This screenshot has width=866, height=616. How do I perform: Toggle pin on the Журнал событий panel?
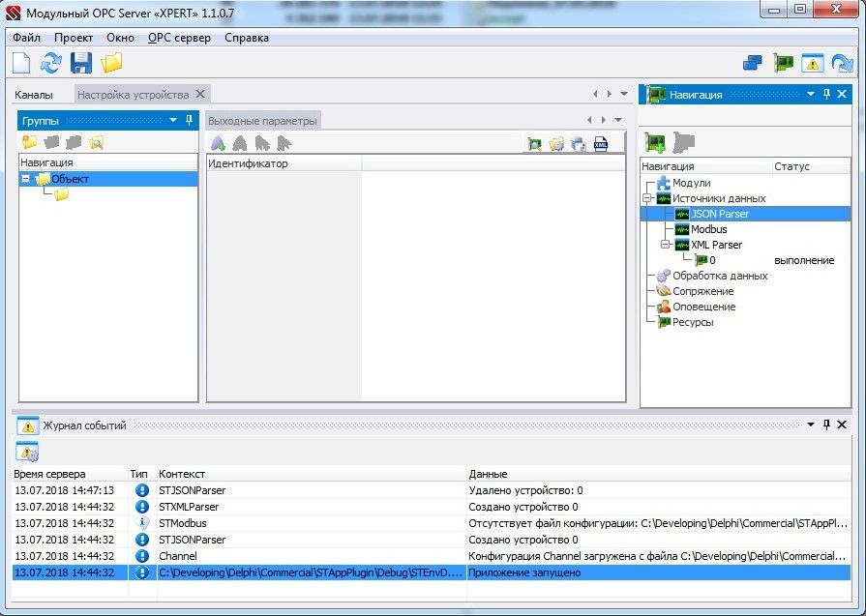[826, 425]
